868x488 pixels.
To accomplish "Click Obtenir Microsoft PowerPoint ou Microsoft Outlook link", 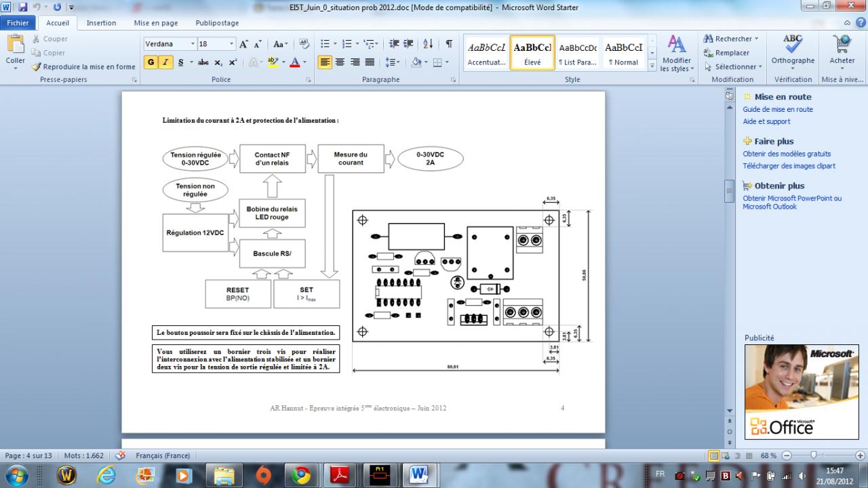I will 792,203.
